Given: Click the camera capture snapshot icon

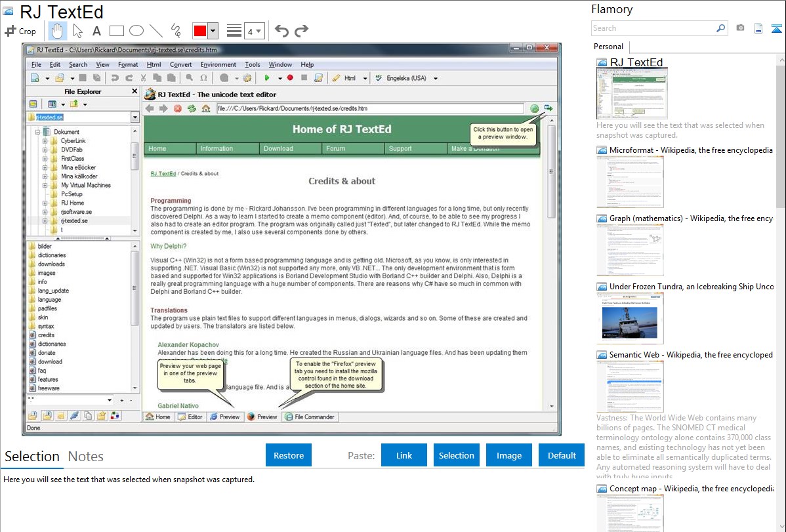Looking at the screenshot, I should (740, 28).
